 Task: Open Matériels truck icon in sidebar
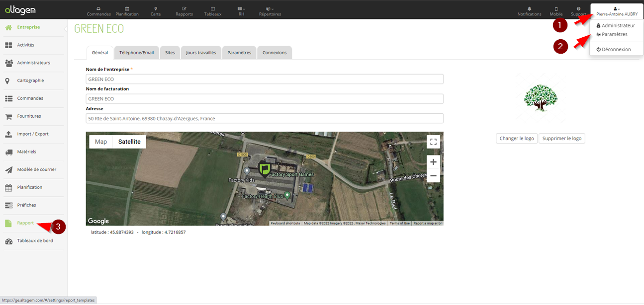click(x=8, y=152)
